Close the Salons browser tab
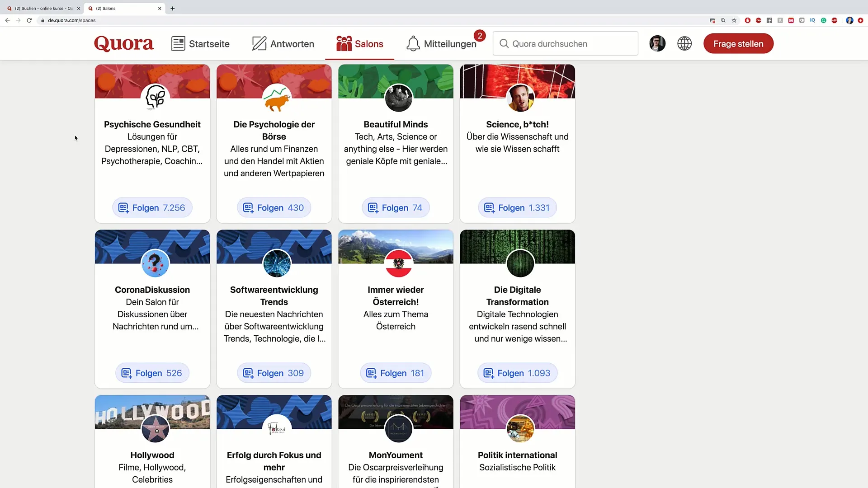 (x=160, y=8)
